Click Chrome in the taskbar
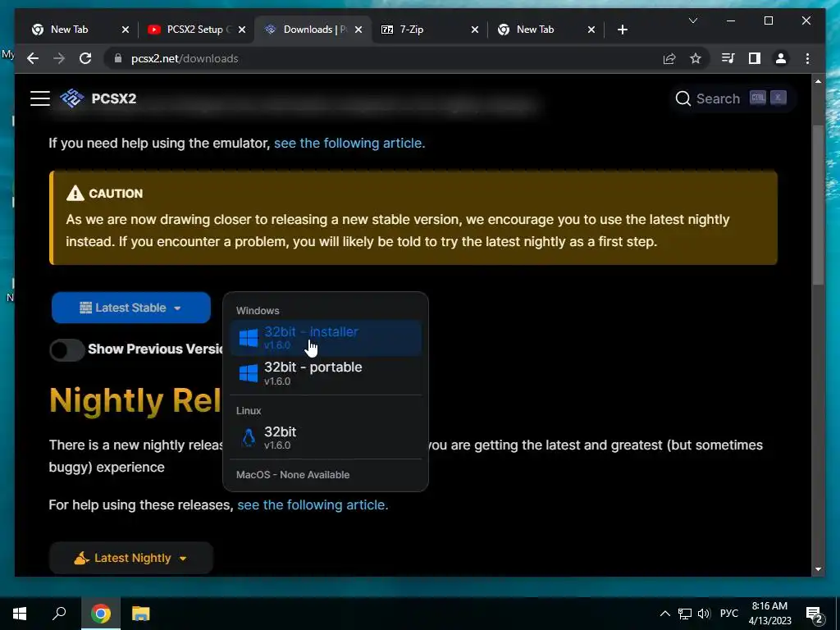 (101, 614)
